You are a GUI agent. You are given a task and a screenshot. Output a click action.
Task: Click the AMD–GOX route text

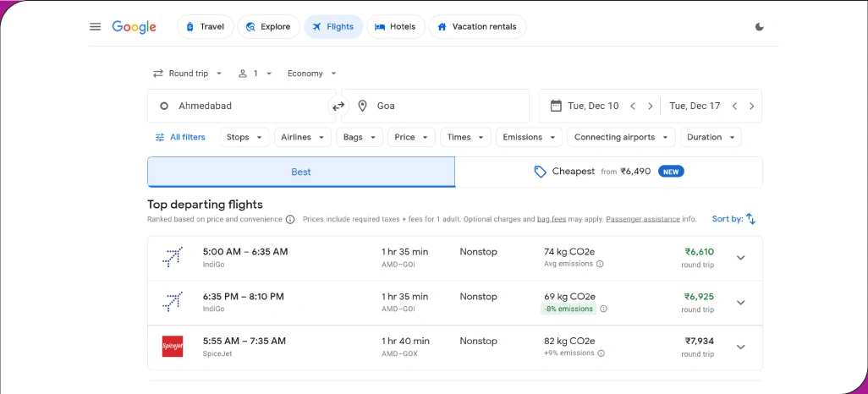pos(398,353)
